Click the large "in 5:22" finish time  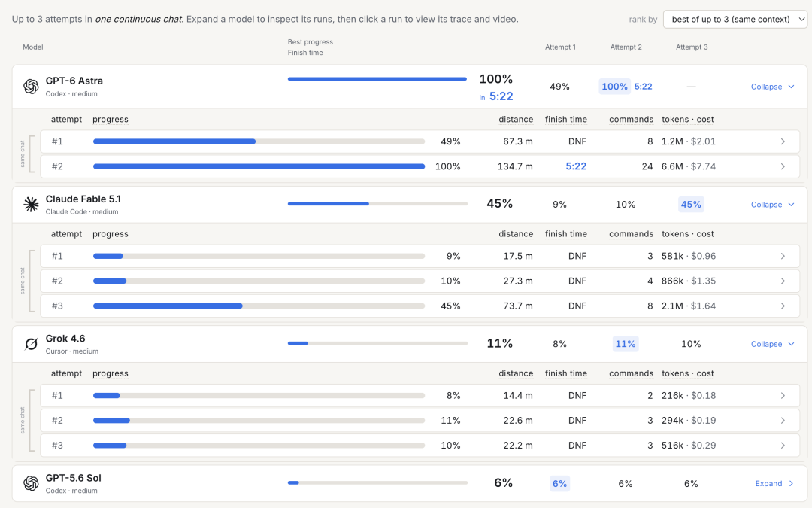pyautogui.click(x=496, y=96)
